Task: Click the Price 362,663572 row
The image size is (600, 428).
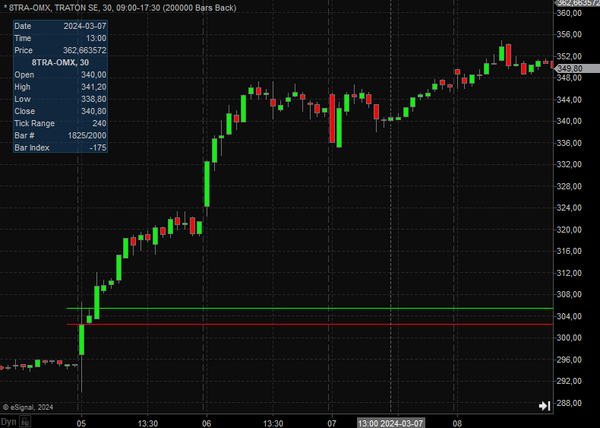Action: click(x=60, y=50)
